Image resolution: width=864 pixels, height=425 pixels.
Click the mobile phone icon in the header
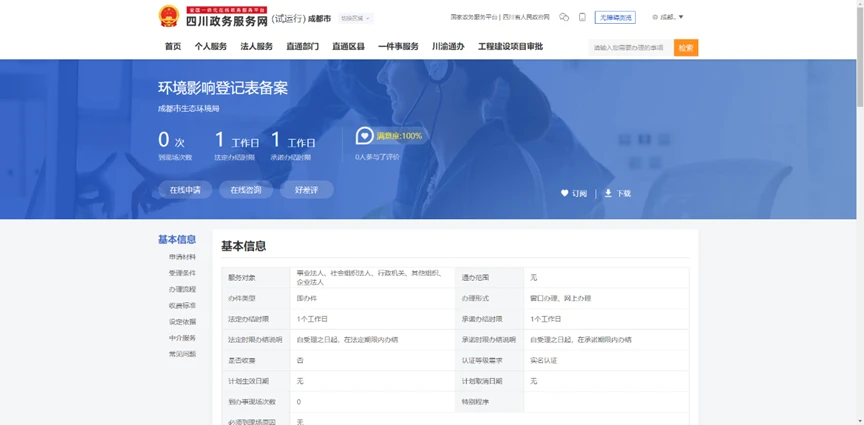coord(582,17)
